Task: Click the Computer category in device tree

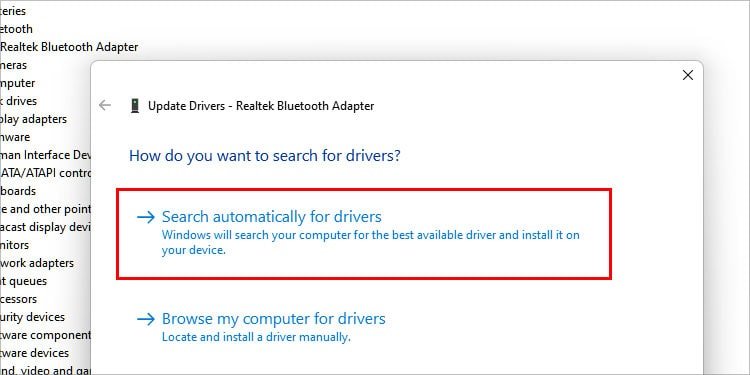Action: [18, 83]
